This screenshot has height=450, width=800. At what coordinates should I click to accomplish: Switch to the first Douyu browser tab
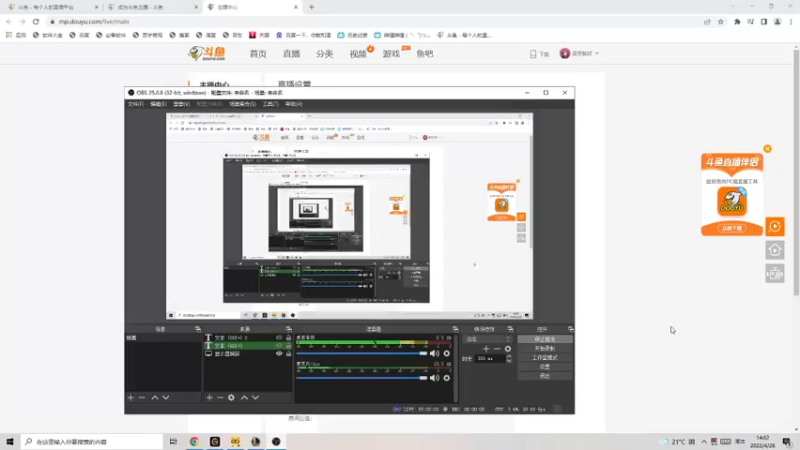click(51, 7)
